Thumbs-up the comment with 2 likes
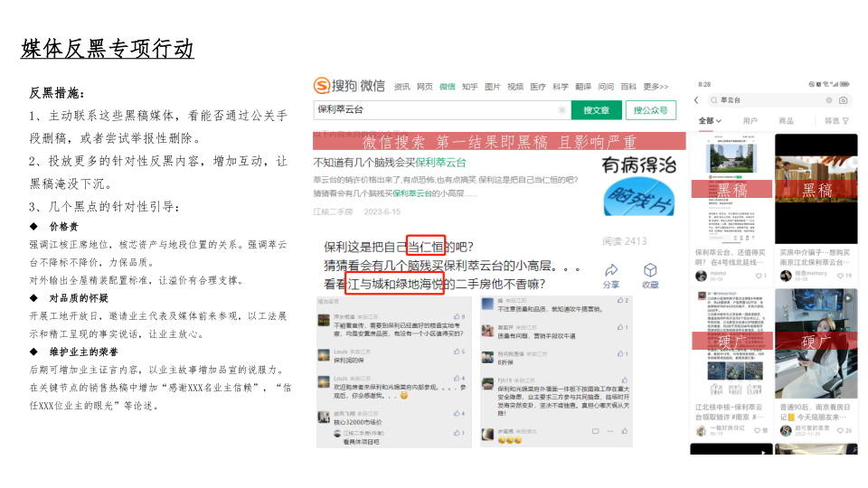This screenshot has width=868, height=488. pos(620,300)
